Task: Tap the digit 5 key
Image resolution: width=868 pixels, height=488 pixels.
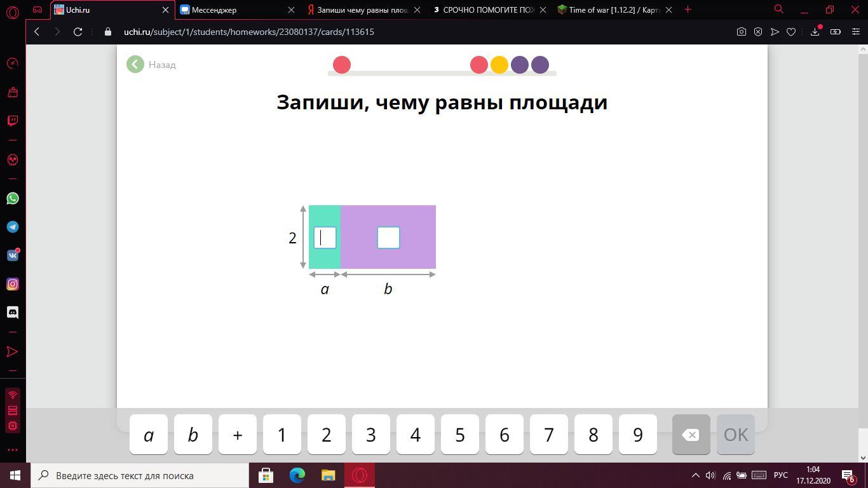Action: [x=460, y=435]
